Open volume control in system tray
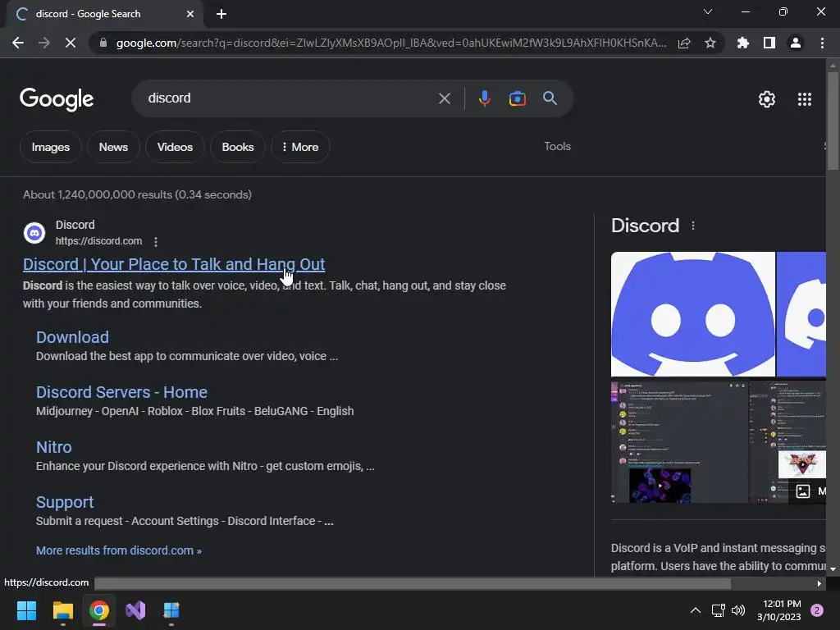Screen dimensions: 840x630 coord(738,610)
